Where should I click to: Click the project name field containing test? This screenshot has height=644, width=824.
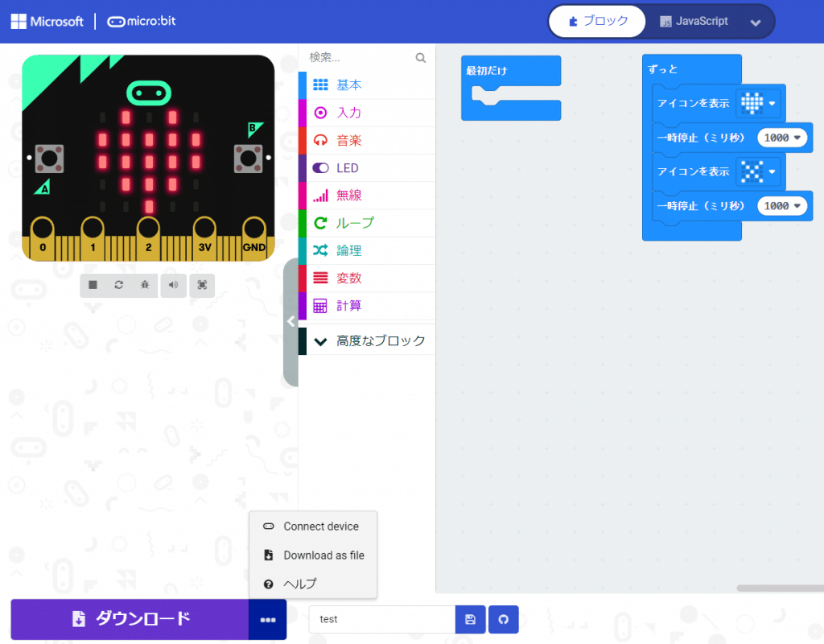click(x=381, y=619)
